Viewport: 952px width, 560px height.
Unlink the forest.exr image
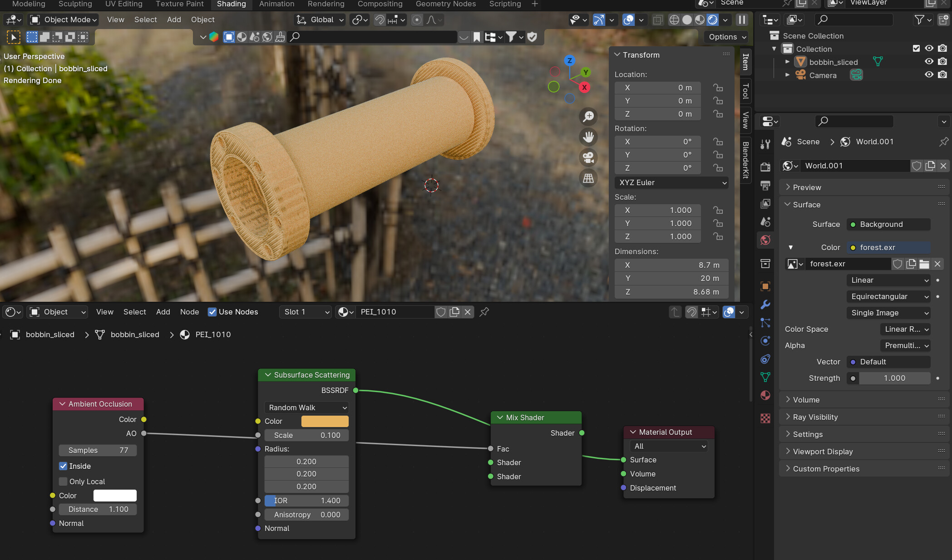937,264
